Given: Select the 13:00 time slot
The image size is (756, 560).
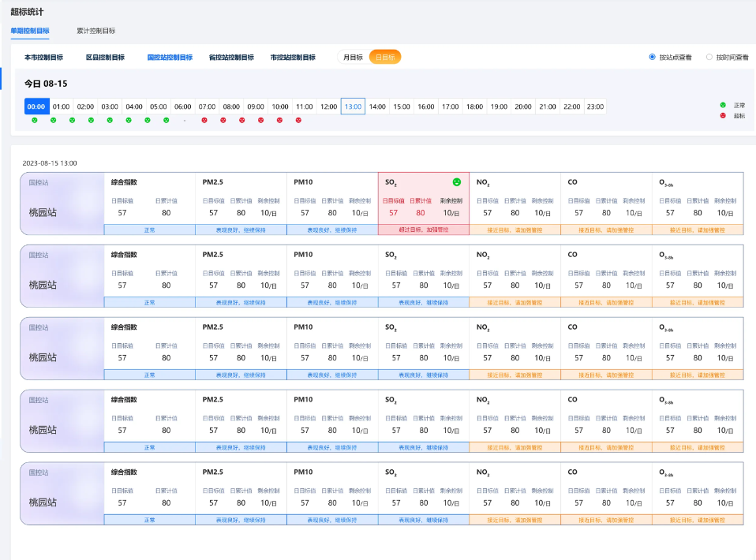Looking at the screenshot, I should pos(353,106).
